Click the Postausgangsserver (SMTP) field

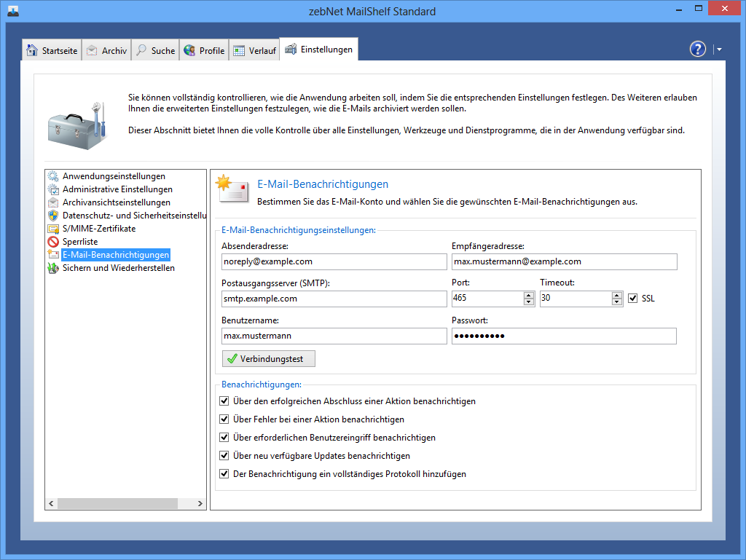334,299
